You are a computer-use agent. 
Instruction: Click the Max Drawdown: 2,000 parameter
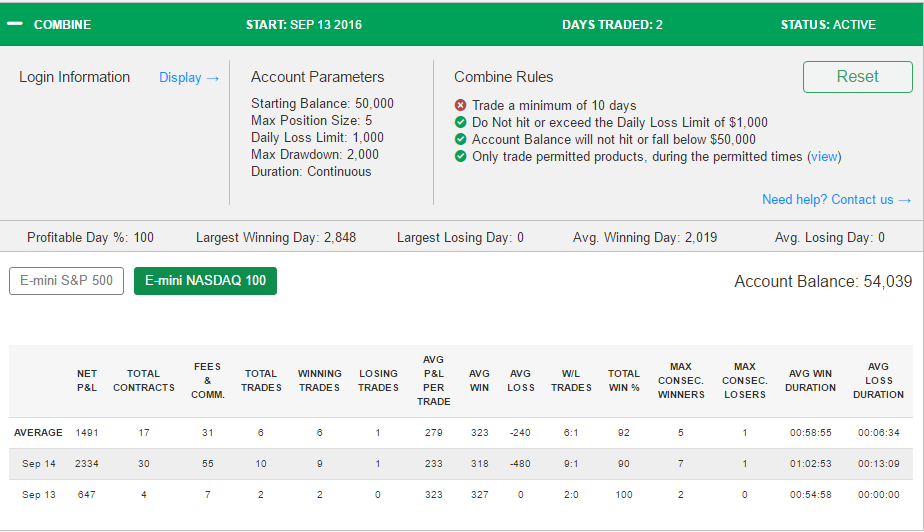[315, 154]
